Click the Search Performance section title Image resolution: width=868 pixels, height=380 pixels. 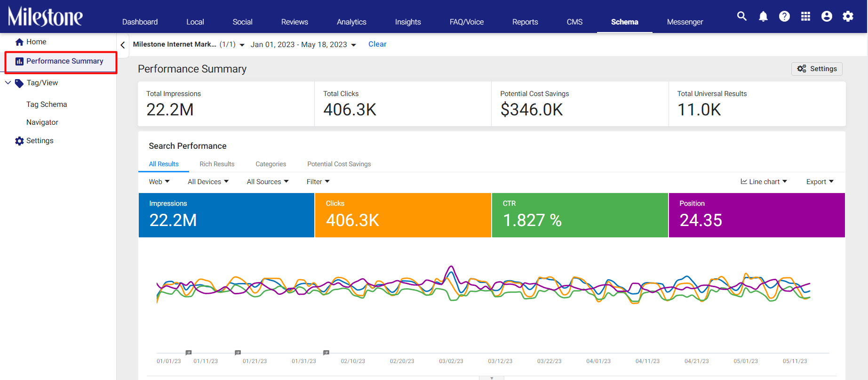[188, 146]
